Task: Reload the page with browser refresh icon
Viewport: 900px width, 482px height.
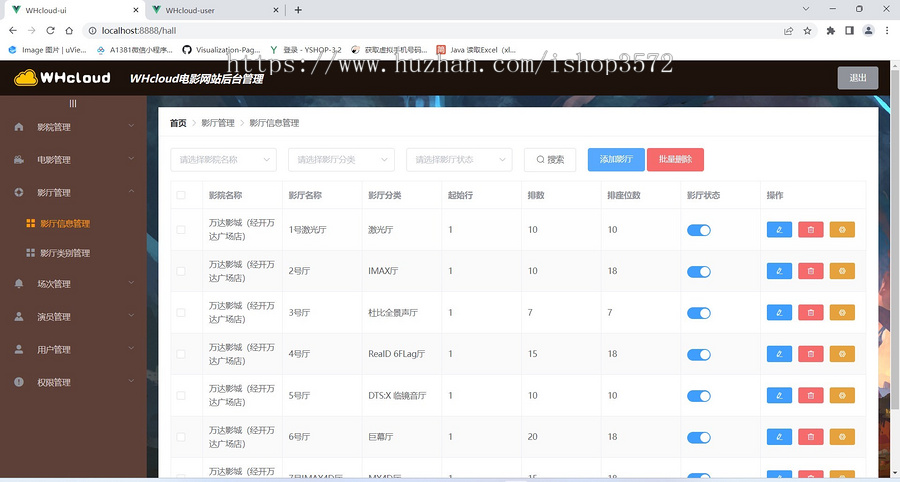Action: (51, 30)
